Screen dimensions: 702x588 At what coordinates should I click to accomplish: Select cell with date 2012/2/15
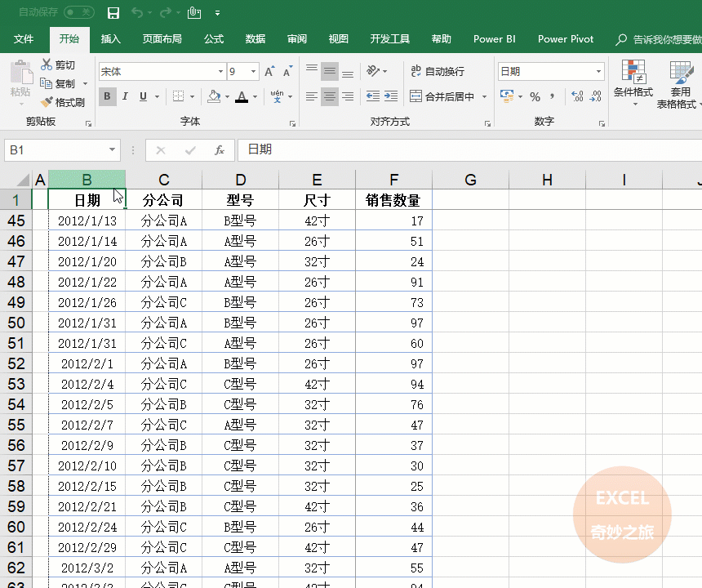pos(87,487)
